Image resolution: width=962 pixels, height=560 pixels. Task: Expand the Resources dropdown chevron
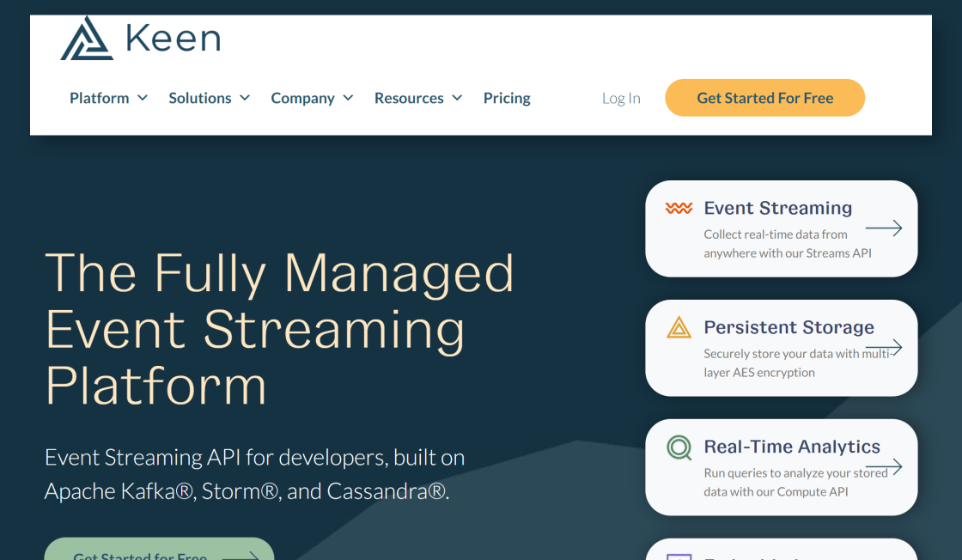click(457, 98)
